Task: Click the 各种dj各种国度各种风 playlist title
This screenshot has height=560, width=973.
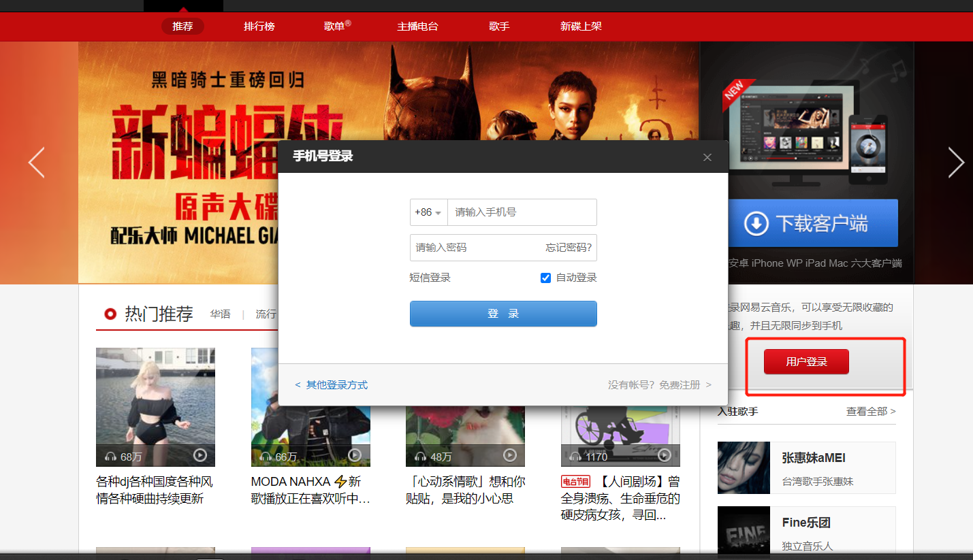Action: coord(155,490)
